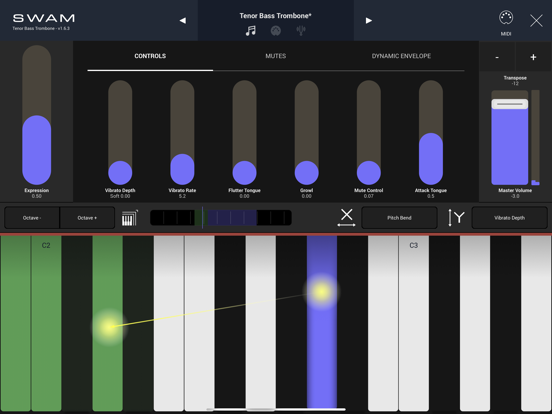Open the music notes play page icon

tap(251, 31)
